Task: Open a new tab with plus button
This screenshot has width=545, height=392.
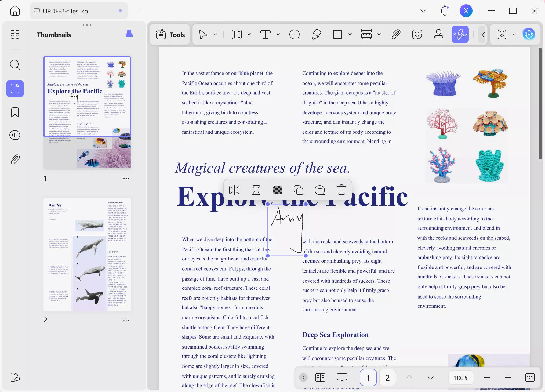Action: point(139,11)
